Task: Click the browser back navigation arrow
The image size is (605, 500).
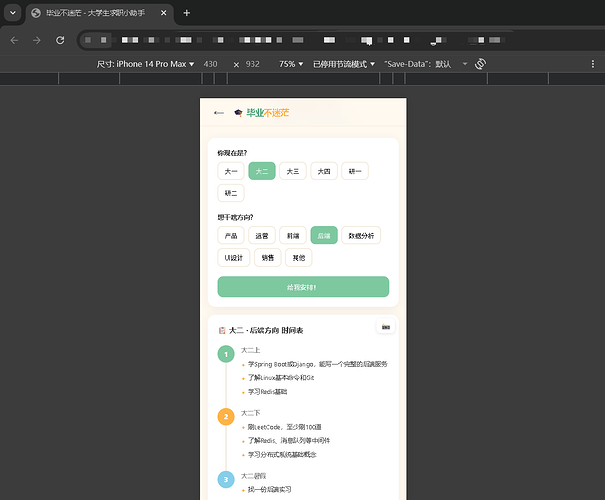Action: tap(14, 40)
